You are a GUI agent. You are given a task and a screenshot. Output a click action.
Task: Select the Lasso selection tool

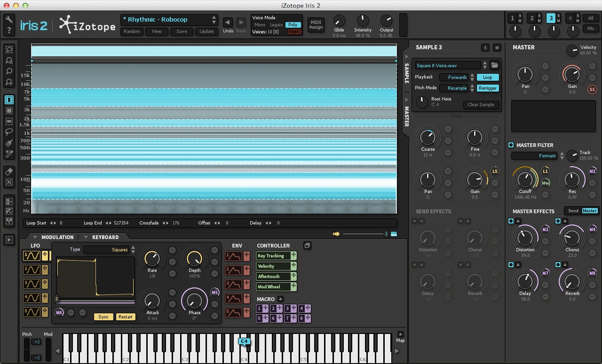click(x=9, y=132)
